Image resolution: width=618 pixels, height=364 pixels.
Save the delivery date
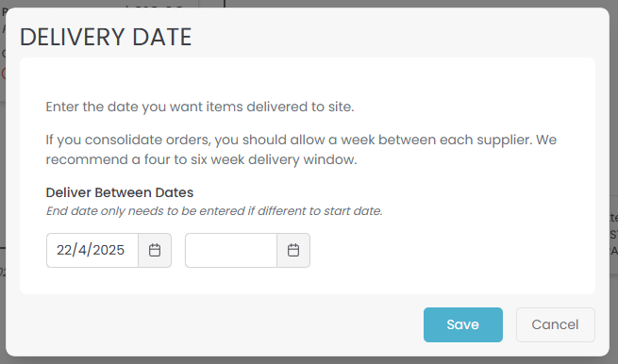[x=463, y=324]
